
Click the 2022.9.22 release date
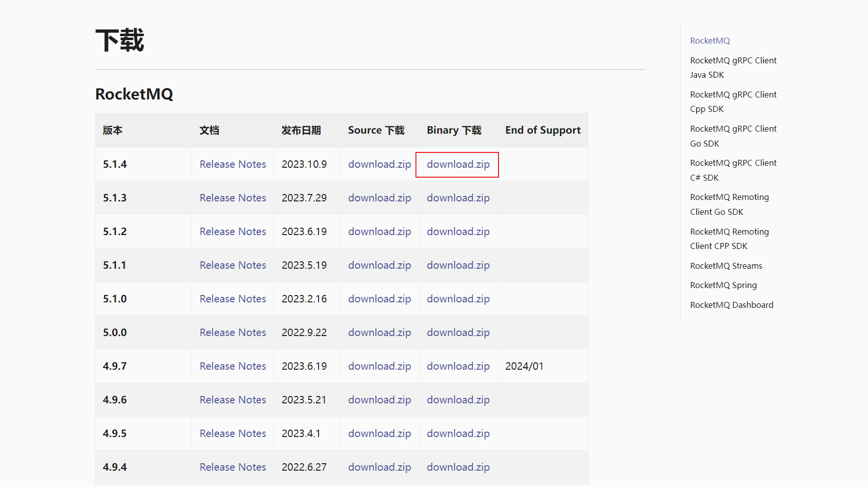pyautogui.click(x=304, y=333)
